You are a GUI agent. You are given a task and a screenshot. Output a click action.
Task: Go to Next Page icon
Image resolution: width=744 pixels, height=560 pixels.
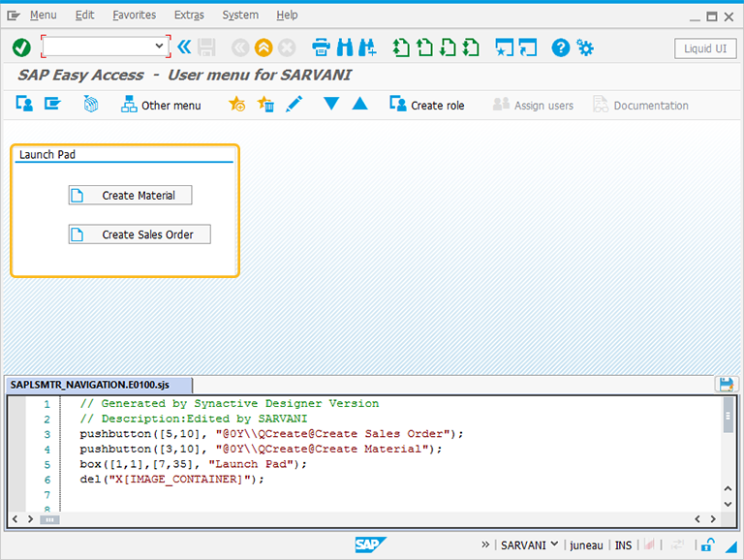[x=448, y=47]
